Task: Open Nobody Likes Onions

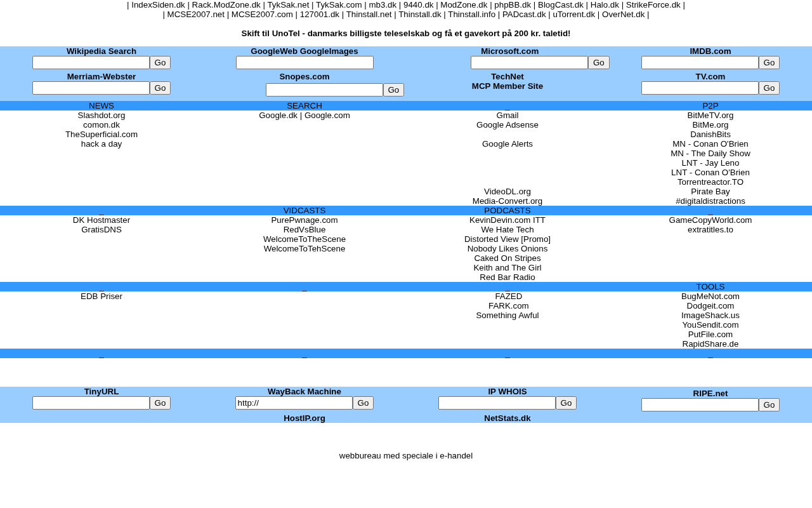Action: click(507, 249)
